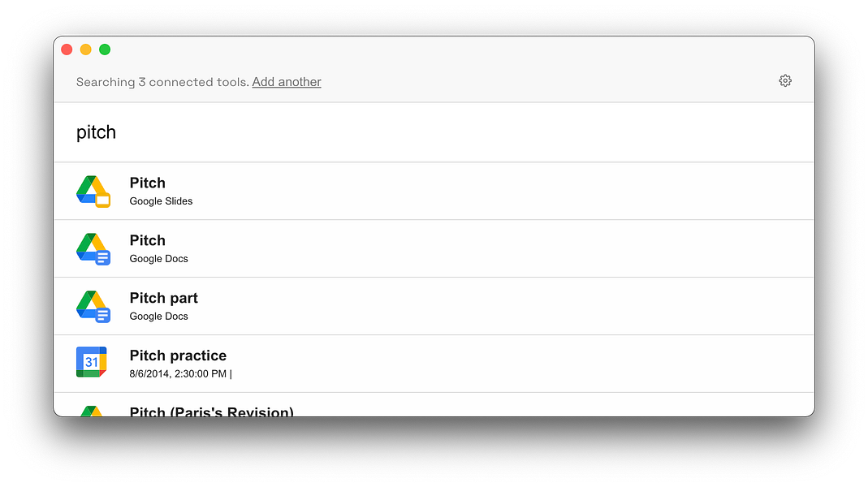Open the Pitch Google Docs result title
The image size is (868, 487).
click(x=148, y=240)
